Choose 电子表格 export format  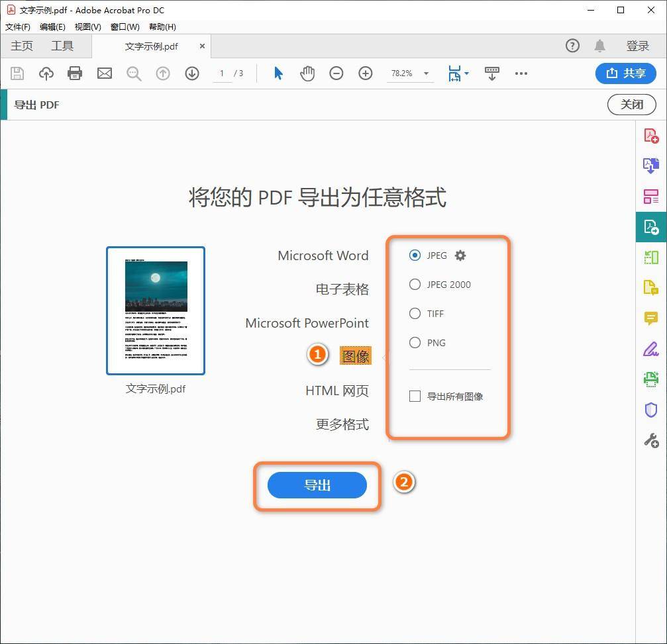342,289
